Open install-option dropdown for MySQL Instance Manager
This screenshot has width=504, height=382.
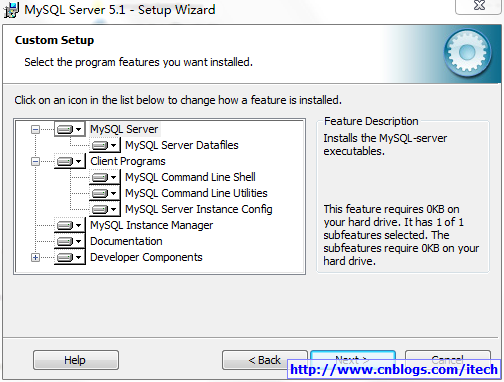coord(69,225)
